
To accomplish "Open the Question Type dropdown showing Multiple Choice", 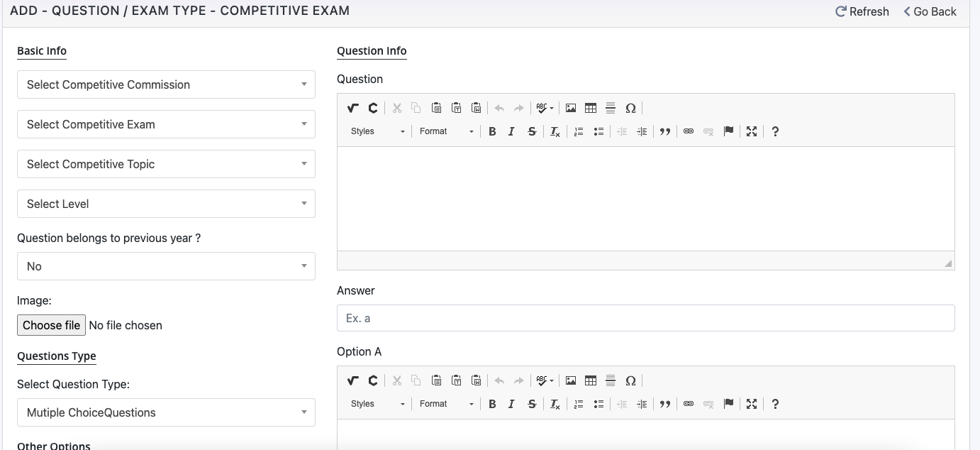I will (x=166, y=412).
